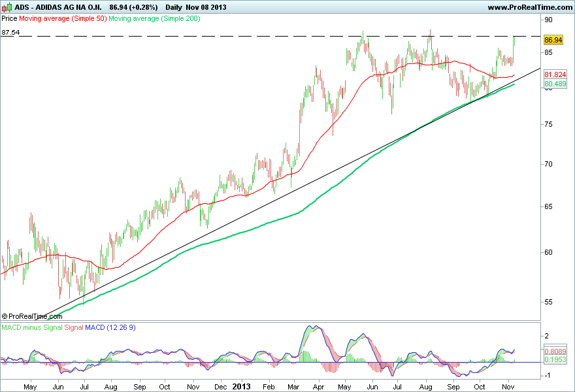Click the 2013 year label on time axis
This screenshot has width=575, height=392.
[241, 387]
